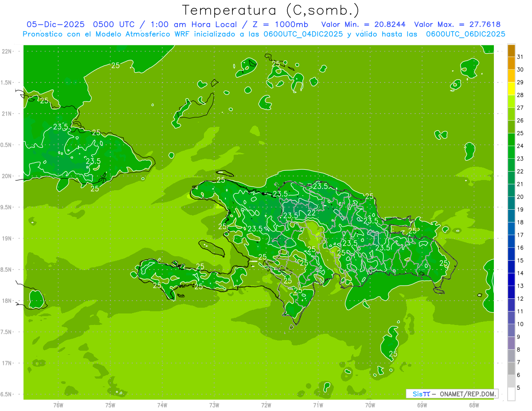Click the "70W" longitude axis label
This screenshot has width=532, height=411.
(x=370, y=405)
